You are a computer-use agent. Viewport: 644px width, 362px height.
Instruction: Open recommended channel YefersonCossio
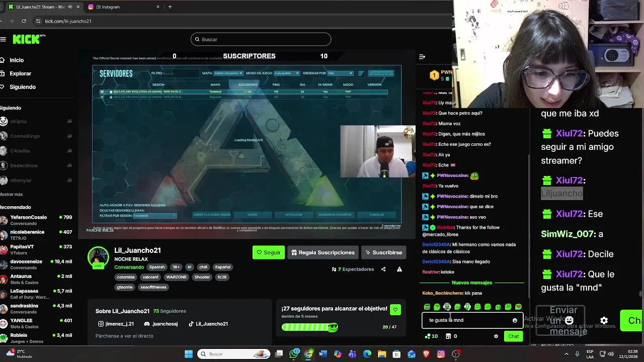click(x=37, y=220)
